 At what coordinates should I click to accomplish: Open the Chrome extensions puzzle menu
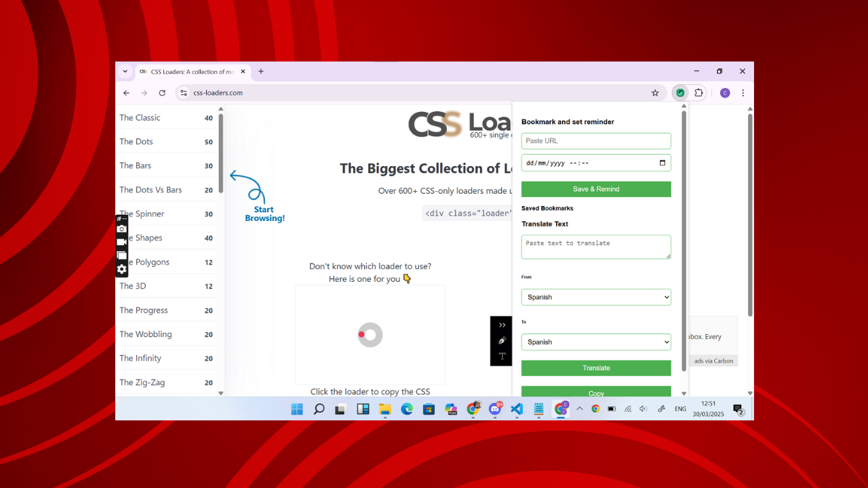click(698, 93)
